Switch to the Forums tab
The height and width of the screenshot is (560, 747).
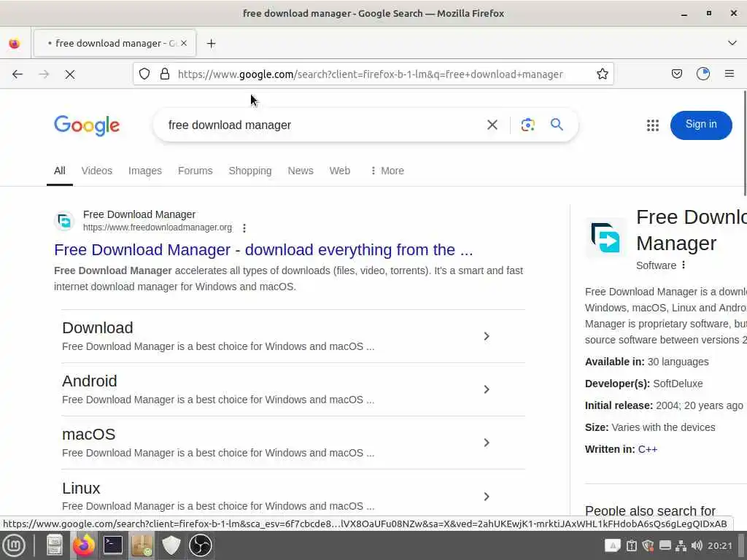196,171
